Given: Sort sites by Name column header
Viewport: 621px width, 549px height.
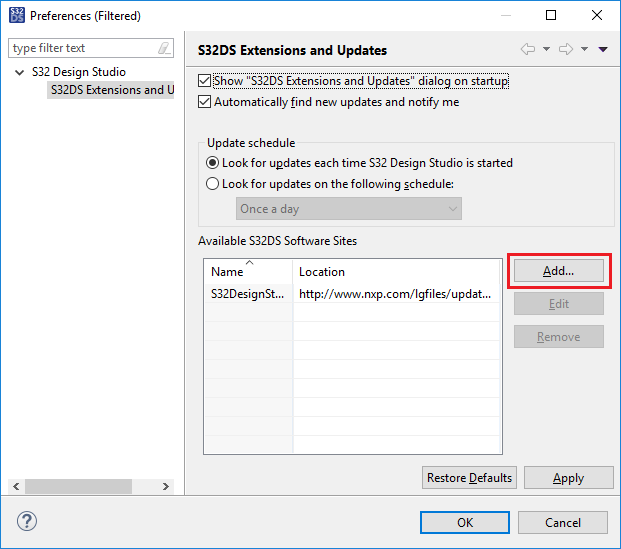Looking at the screenshot, I should pos(248,272).
